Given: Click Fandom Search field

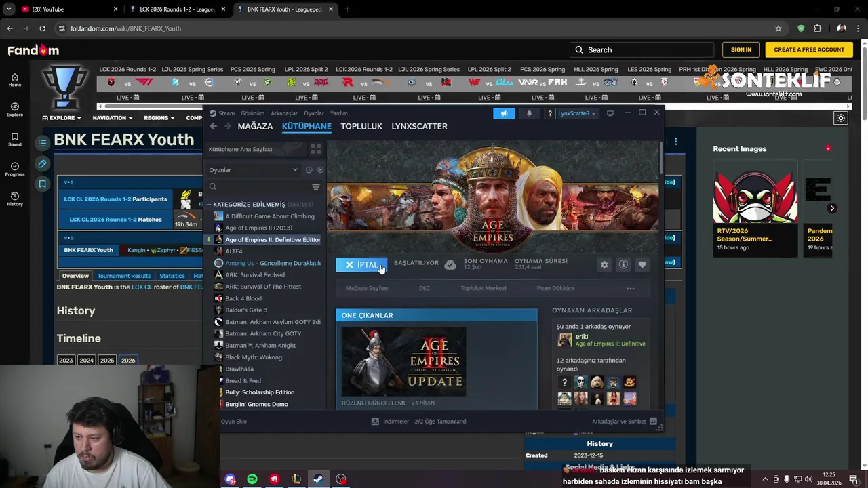Looking at the screenshot, I should click(642, 49).
